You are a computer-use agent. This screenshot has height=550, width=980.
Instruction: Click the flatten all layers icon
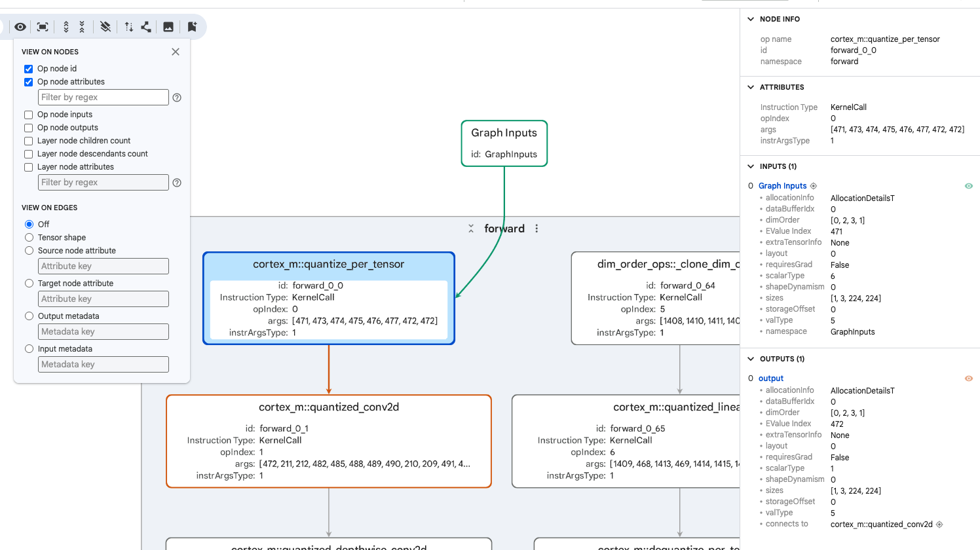105,27
